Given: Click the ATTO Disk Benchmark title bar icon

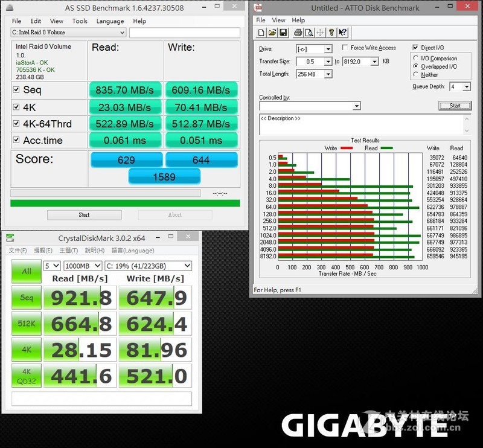Looking at the screenshot, I should point(258,7).
